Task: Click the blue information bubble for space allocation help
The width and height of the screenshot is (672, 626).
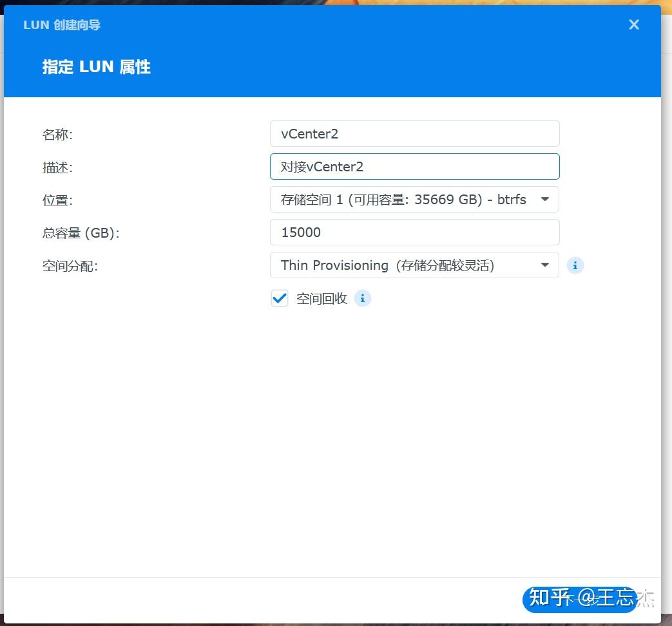Action: click(575, 265)
